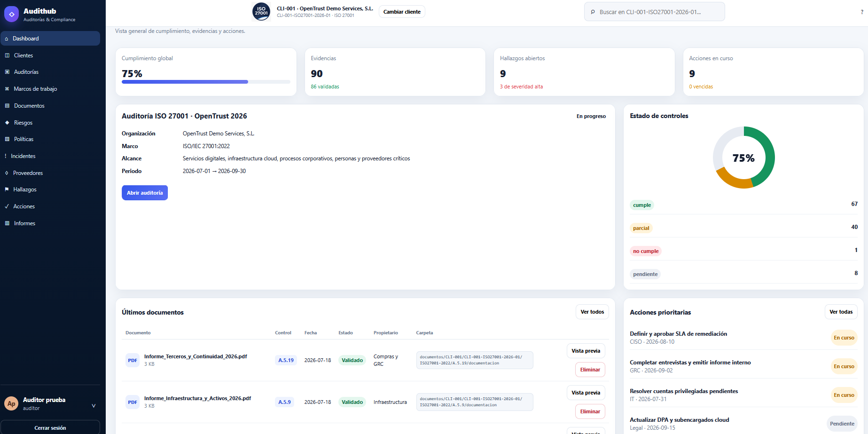Click the Cumplimiento global progress bar
This screenshot has height=434, width=868.
tap(206, 82)
